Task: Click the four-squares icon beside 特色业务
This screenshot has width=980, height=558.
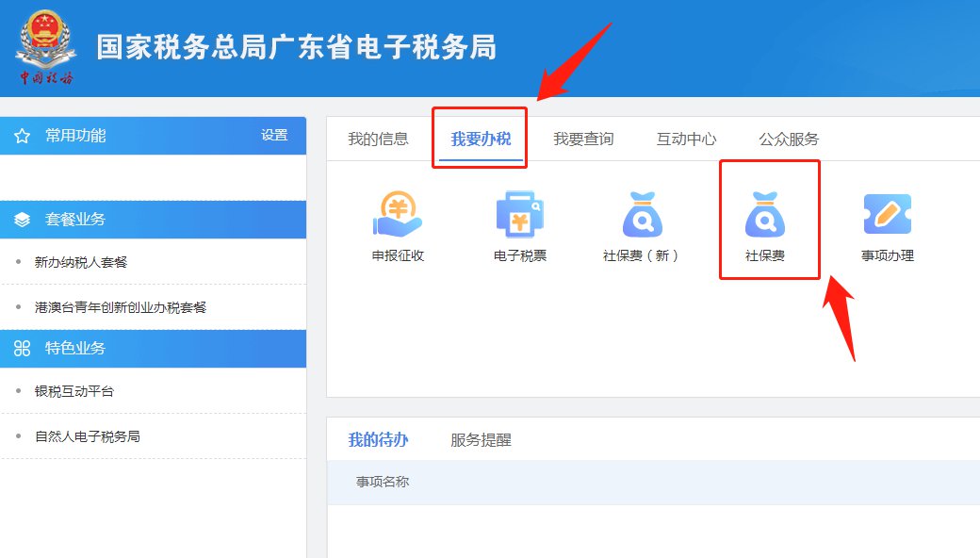Action: coord(22,348)
